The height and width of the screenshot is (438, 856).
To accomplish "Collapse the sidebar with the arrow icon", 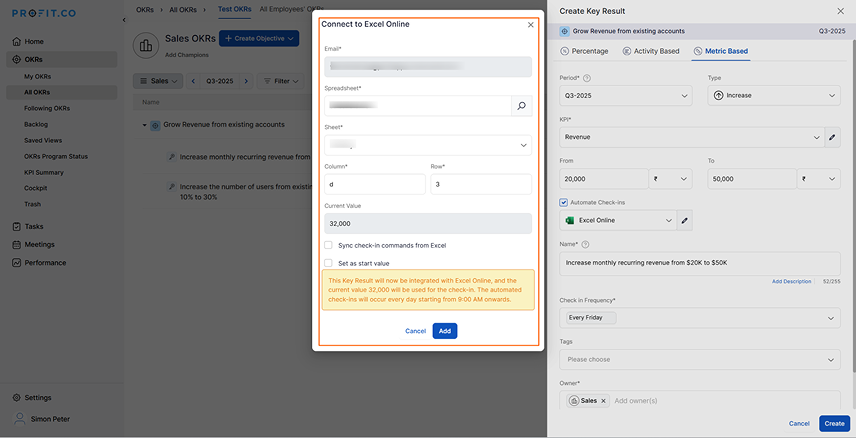I will [x=124, y=20].
